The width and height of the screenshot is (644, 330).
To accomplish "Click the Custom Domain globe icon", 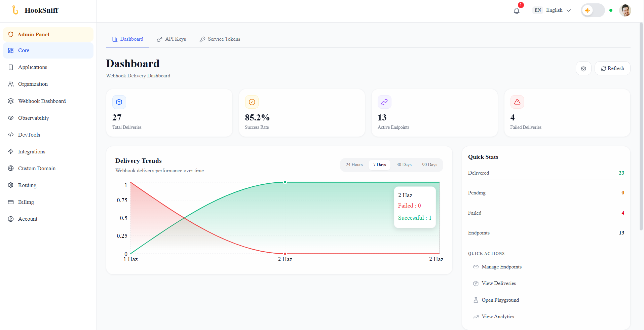I will (11, 168).
